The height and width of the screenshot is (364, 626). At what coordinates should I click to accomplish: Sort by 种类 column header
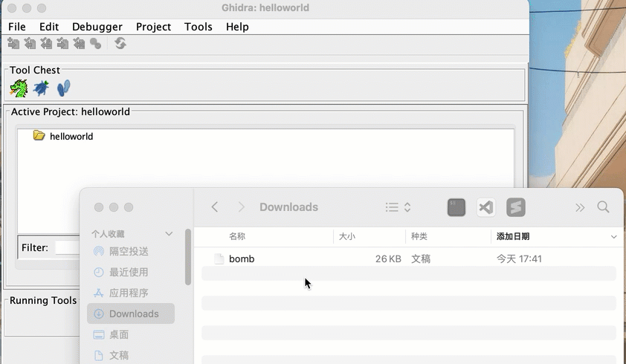click(x=419, y=236)
